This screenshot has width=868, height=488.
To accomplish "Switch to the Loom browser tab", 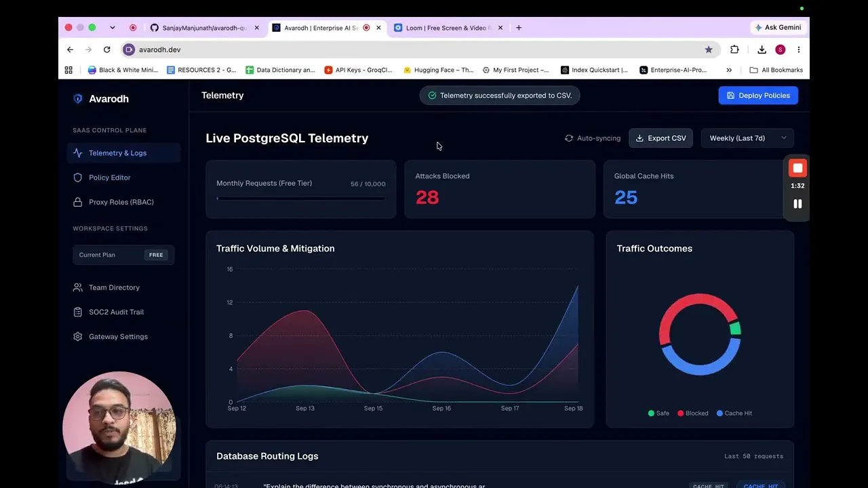I will tap(448, 28).
